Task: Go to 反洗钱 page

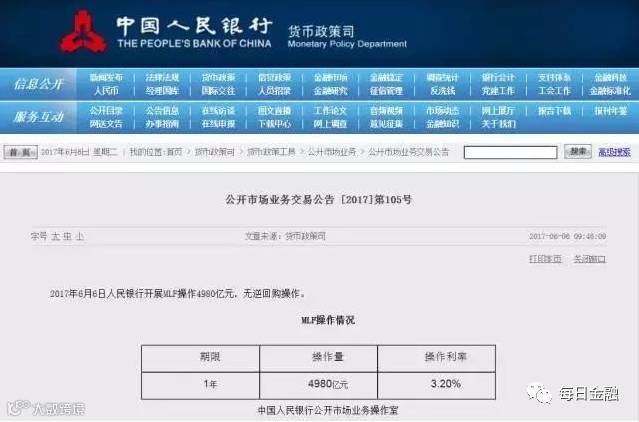Action: pos(442,91)
